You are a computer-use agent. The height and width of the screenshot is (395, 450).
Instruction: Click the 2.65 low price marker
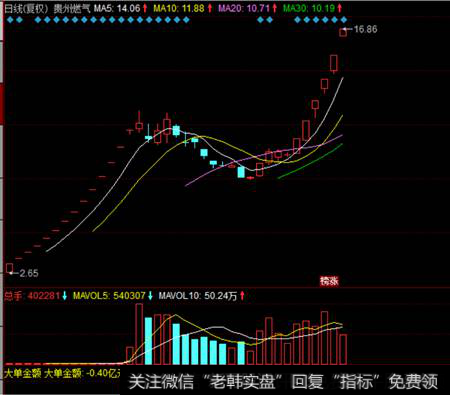[x=29, y=273]
